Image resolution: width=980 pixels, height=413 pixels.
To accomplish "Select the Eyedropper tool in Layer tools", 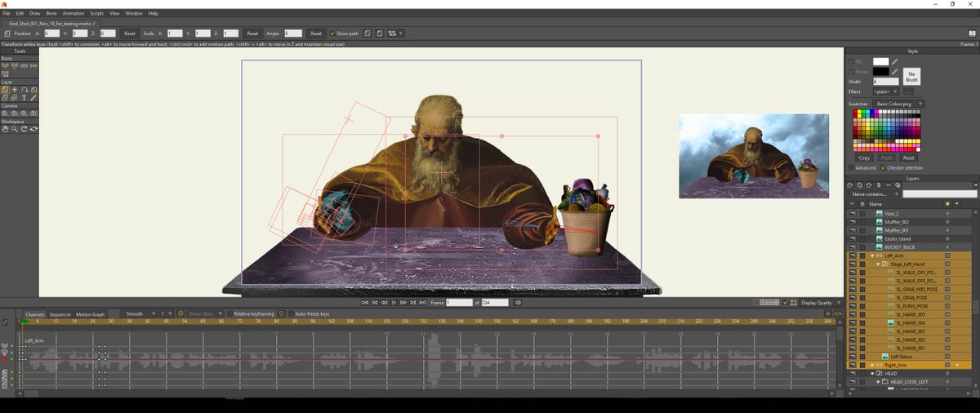I will click(34, 97).
